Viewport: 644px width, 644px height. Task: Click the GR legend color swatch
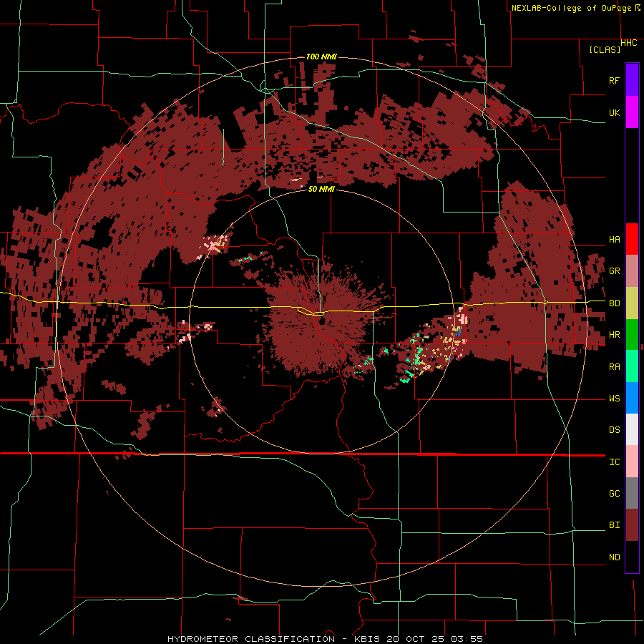[632, 271]
